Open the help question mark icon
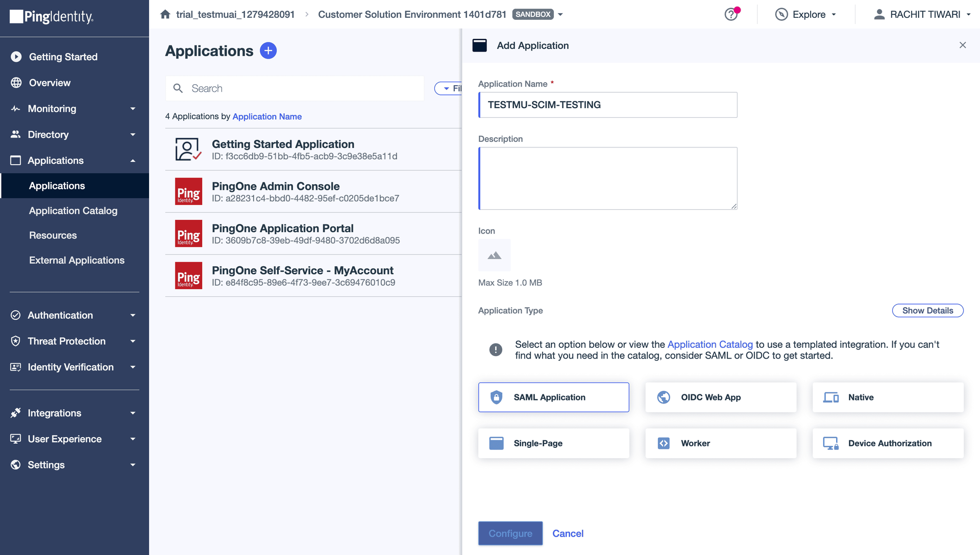980x555 pixels. 731,14
